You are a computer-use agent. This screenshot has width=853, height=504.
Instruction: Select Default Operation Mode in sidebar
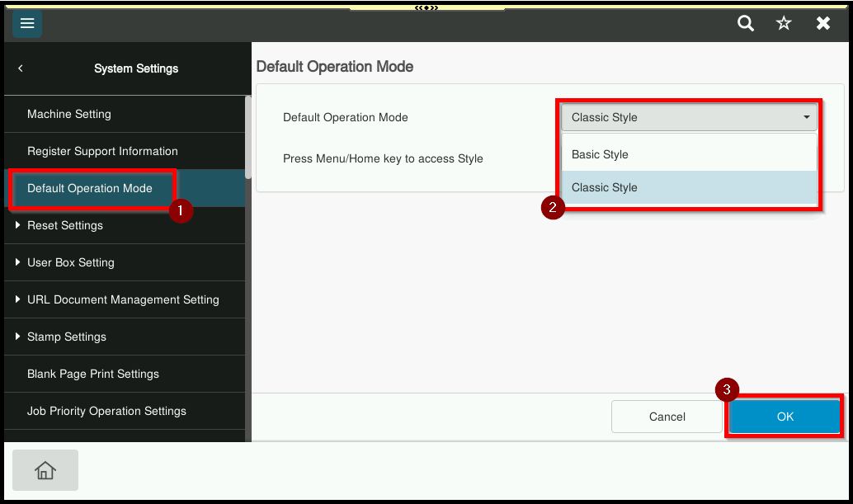[90, 188]
